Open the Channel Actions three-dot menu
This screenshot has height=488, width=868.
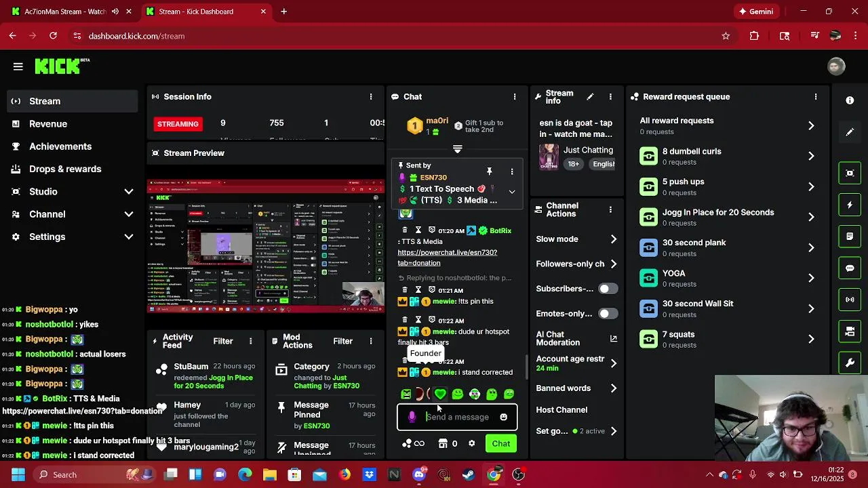click(610, 209)
